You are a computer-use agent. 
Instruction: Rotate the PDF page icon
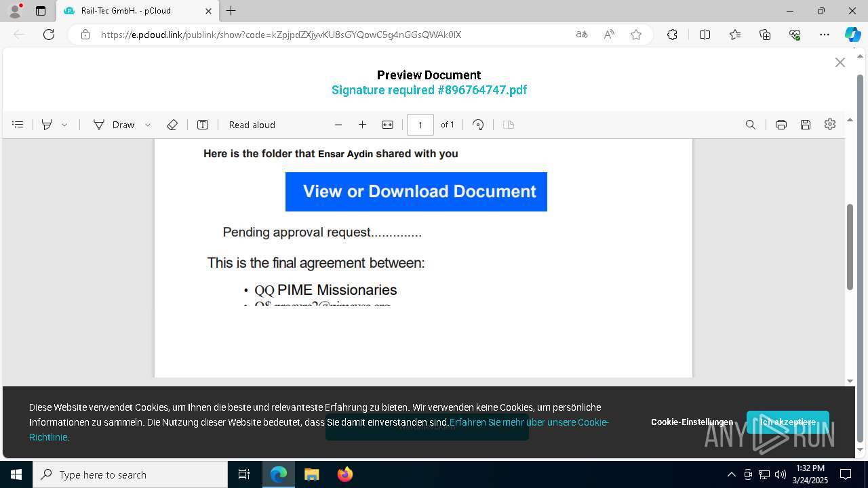(478, 125)
